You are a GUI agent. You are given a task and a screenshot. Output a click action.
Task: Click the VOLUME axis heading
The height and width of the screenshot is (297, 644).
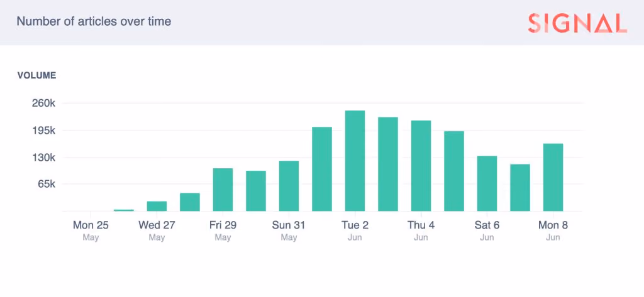tap(36, 75)
